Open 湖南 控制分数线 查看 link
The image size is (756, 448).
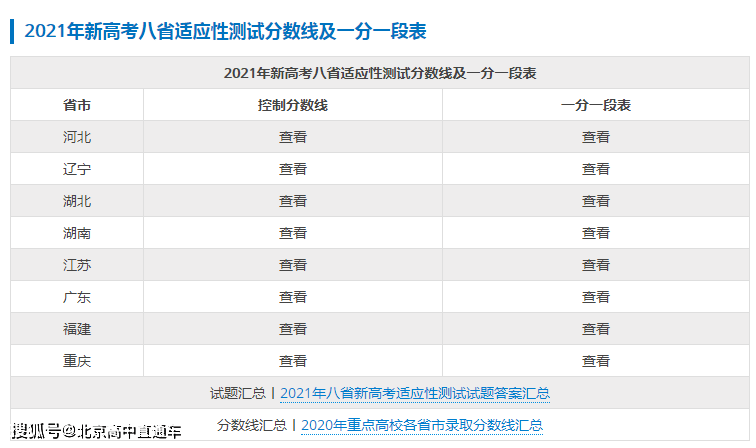coord(292,233)
